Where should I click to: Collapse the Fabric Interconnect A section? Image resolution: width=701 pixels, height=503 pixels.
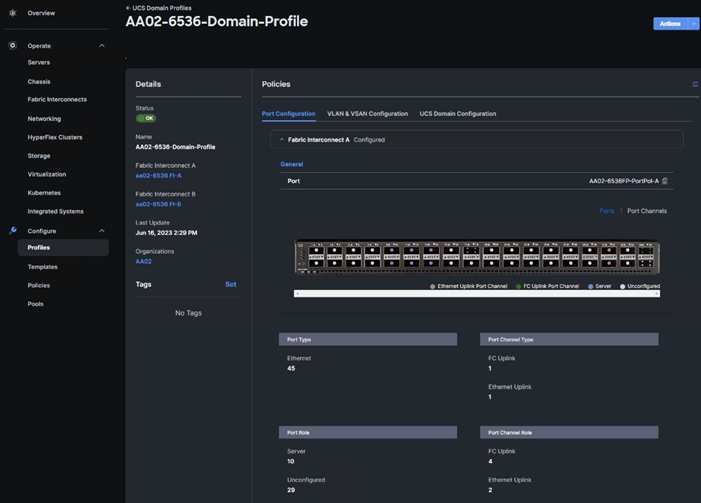(x=282, y=139)
